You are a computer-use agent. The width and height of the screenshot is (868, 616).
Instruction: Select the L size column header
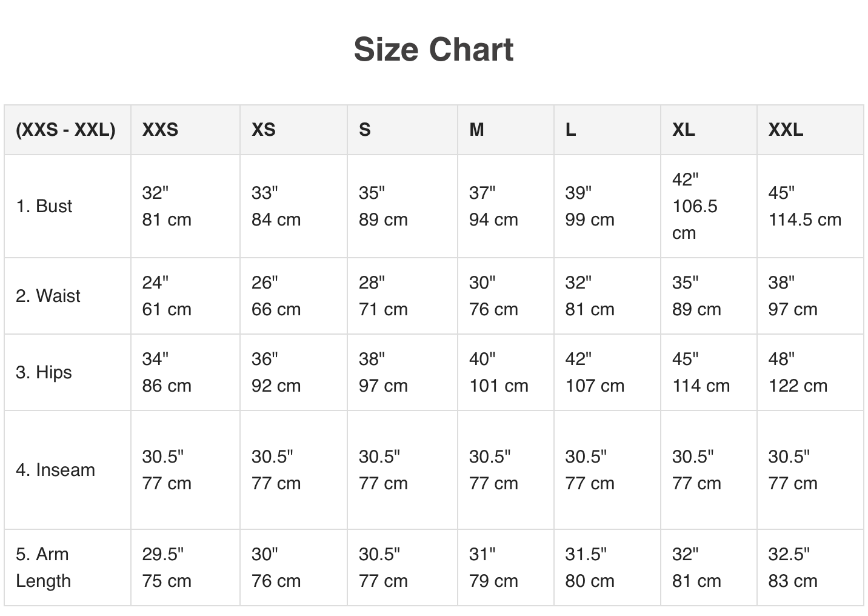(x=570, y=130)
